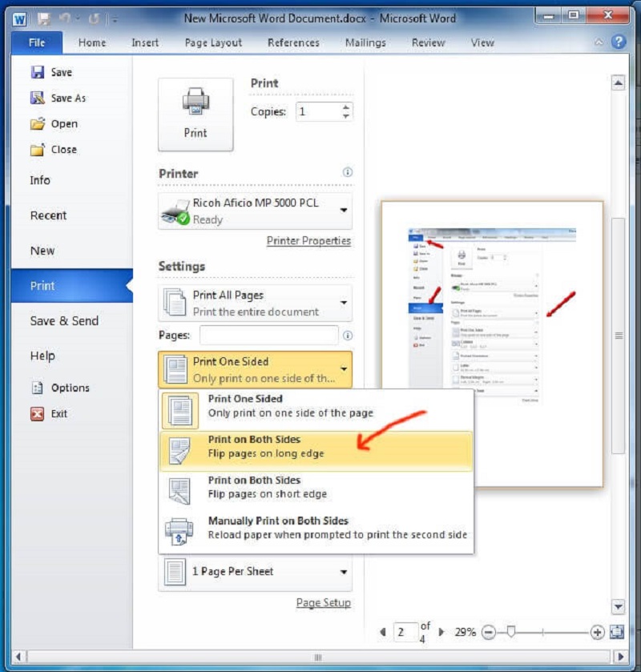The width and height of the screenshot is (641, 672).
Task: Select Print on Both Sides, long edge
Action: [316, 448]
